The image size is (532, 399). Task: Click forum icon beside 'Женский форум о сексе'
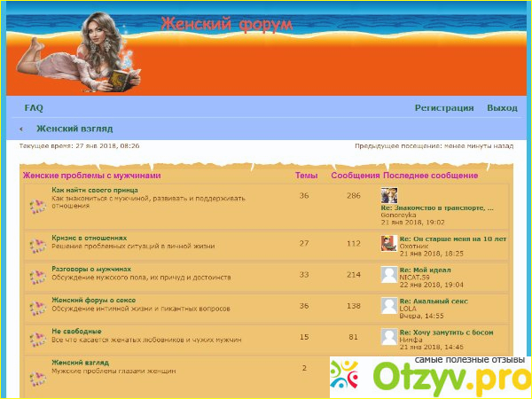tap(37, 309)
